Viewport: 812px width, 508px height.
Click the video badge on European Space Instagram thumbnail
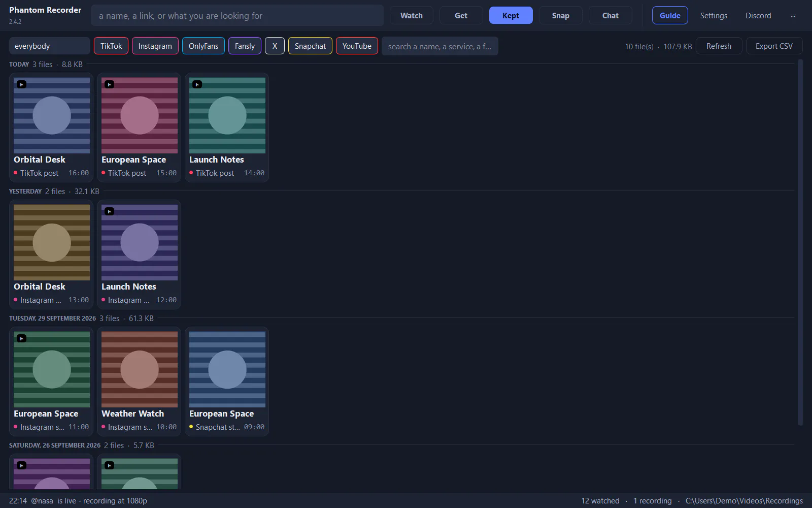coord(21,338)
